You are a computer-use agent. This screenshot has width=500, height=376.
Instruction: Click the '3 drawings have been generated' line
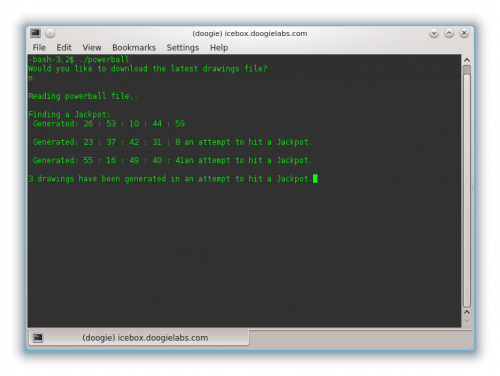(170, 179)
